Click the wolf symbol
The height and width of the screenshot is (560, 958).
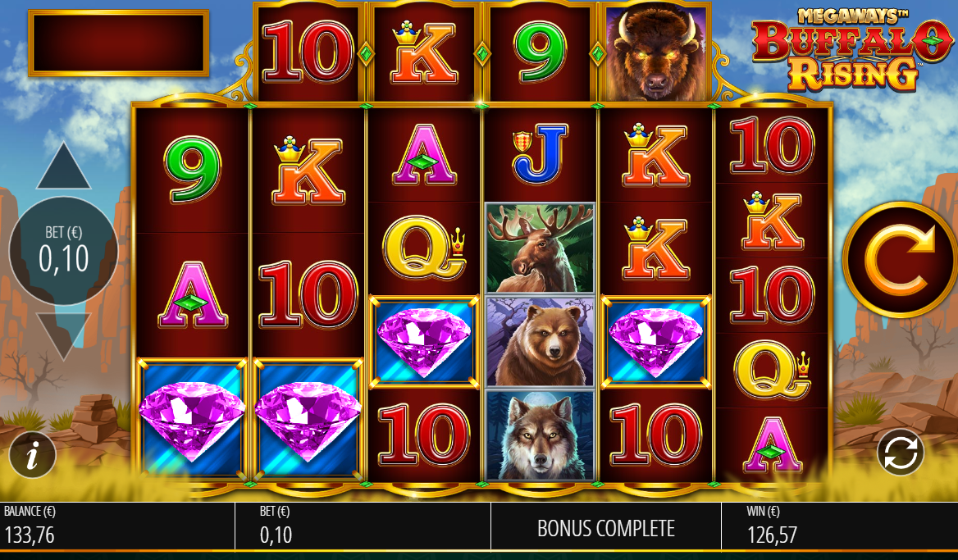[540, 436]
